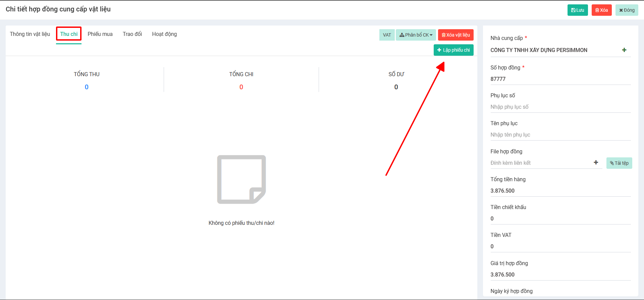Viewport: 644px width, 300px height.
Task: Click the Tiền chiết khấu field
Action: pyautogui.click(x=560, y=218)
